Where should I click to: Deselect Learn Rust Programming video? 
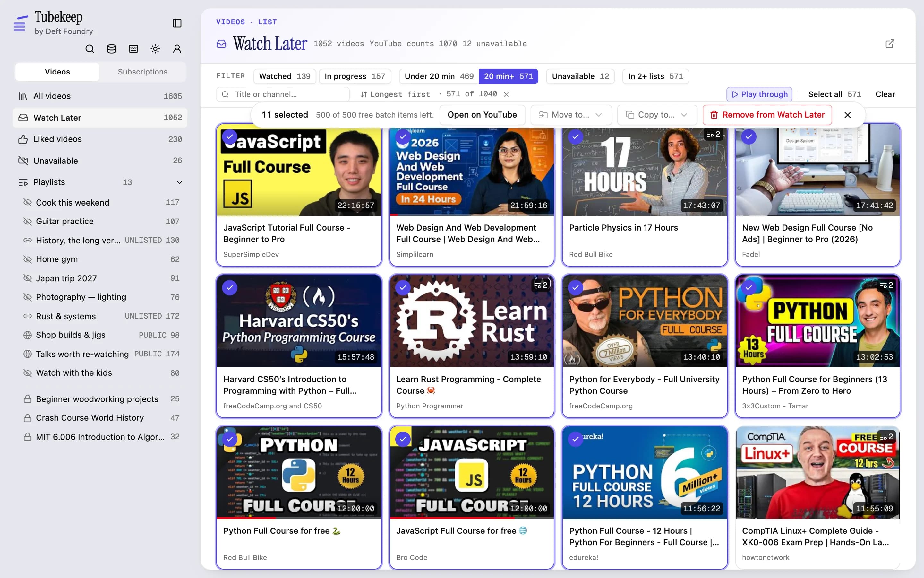coord(403,287)
